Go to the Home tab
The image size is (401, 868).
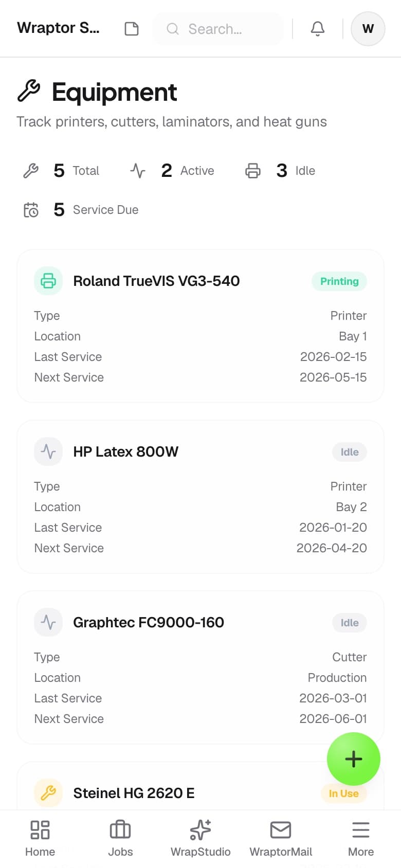pyautogui.click(x=40, y=839)
